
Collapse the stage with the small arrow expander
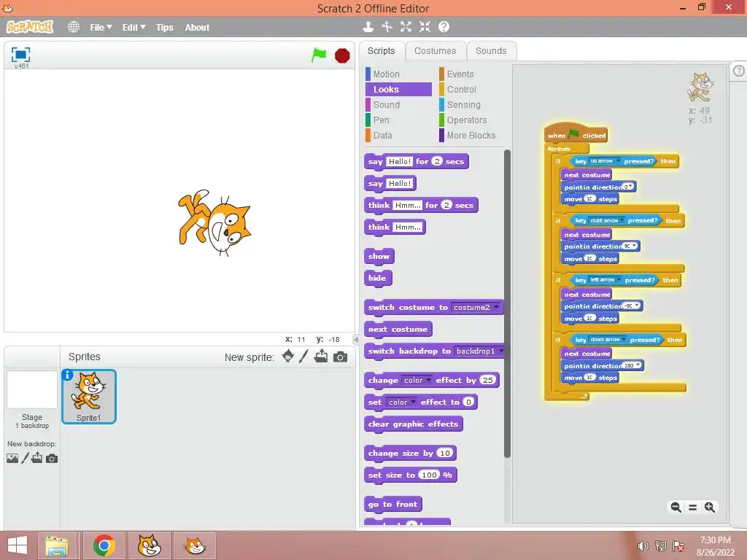(355, 340)
